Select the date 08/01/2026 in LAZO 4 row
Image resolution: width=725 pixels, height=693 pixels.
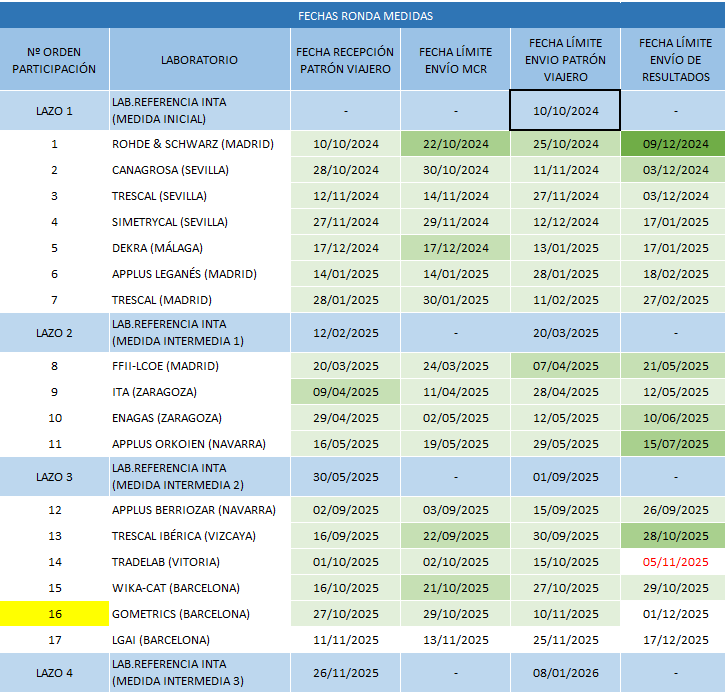click(x=565, y=672)
